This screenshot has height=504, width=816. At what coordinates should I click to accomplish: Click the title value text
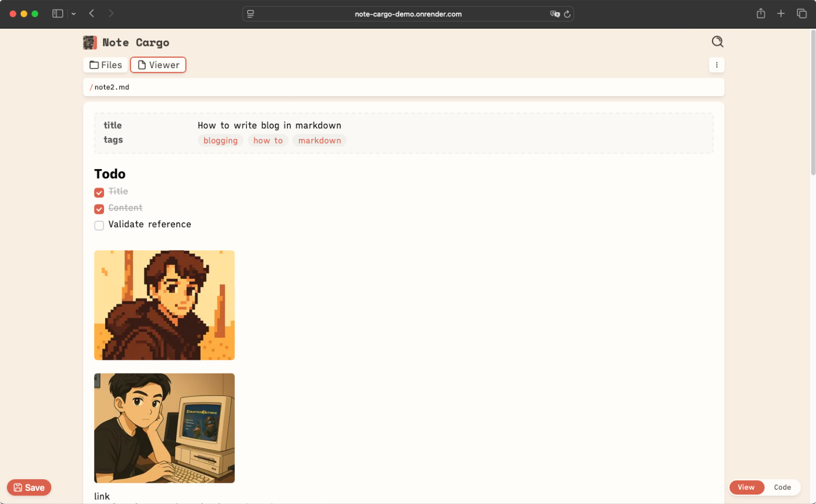click(x=270, y=125)
